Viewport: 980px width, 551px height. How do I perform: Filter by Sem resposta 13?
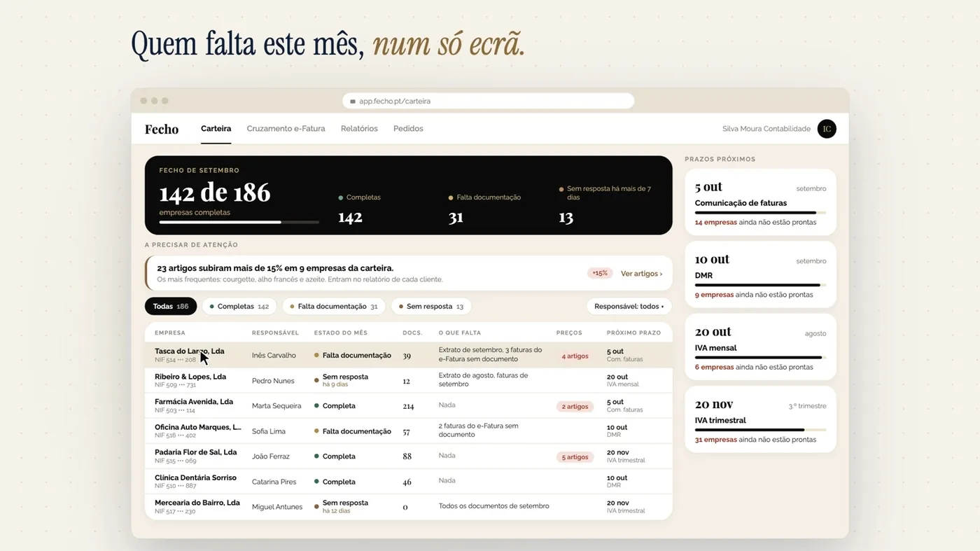[431, 307]
